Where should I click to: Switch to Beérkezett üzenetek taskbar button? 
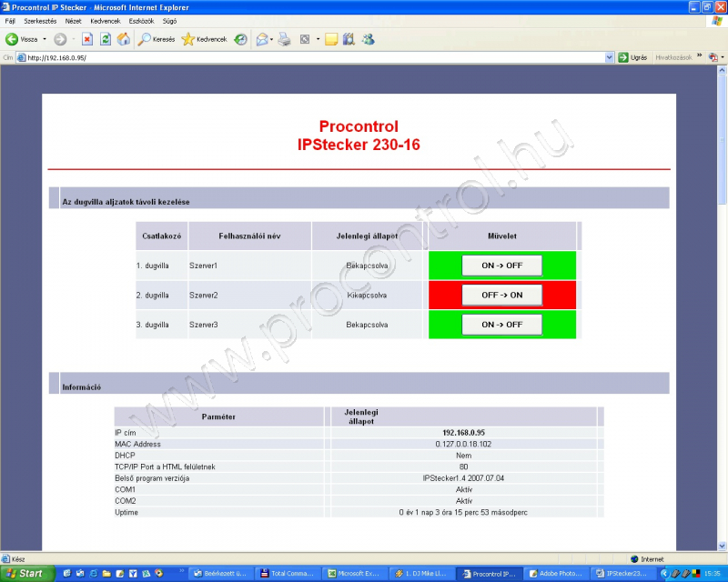pyautogui.click(x=220, y=574)
